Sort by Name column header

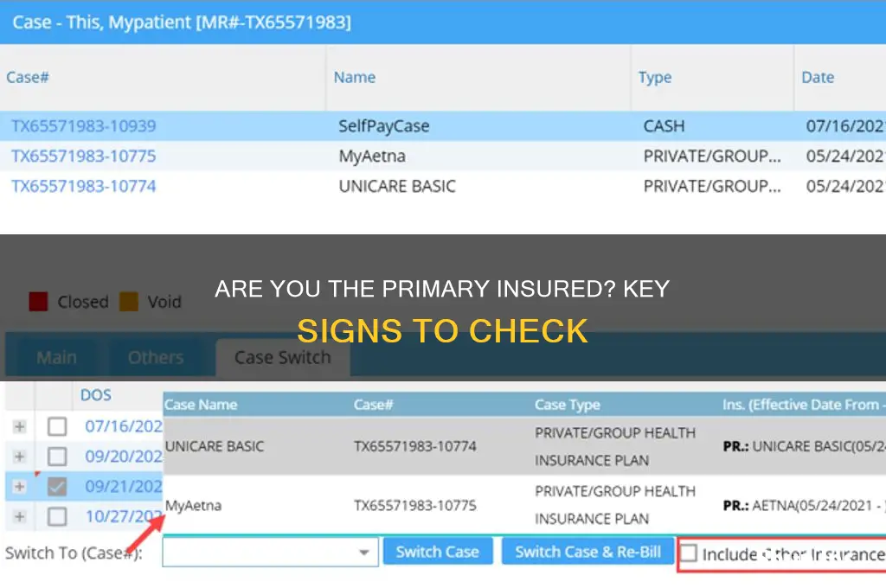point(354,77)
